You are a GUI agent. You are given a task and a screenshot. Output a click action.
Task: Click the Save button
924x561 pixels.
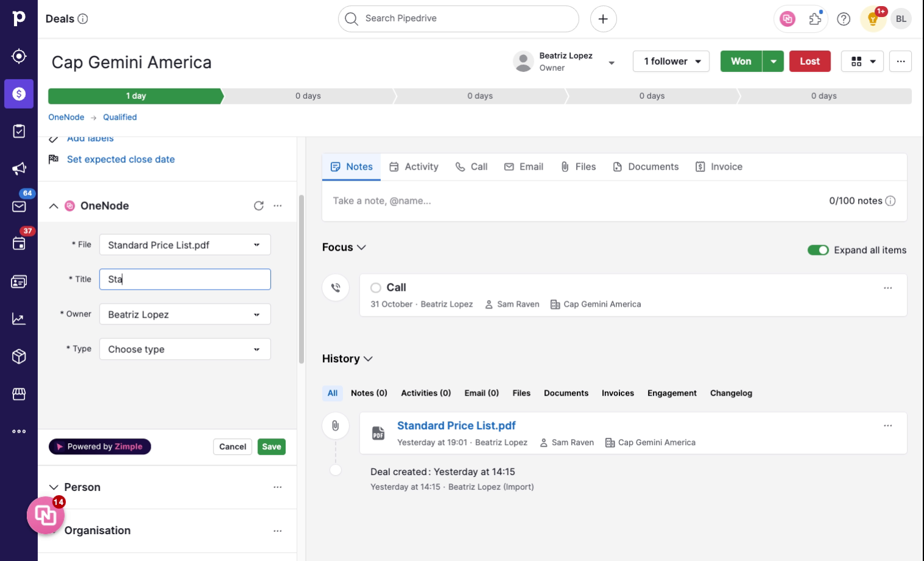click(x=272, y=447)
